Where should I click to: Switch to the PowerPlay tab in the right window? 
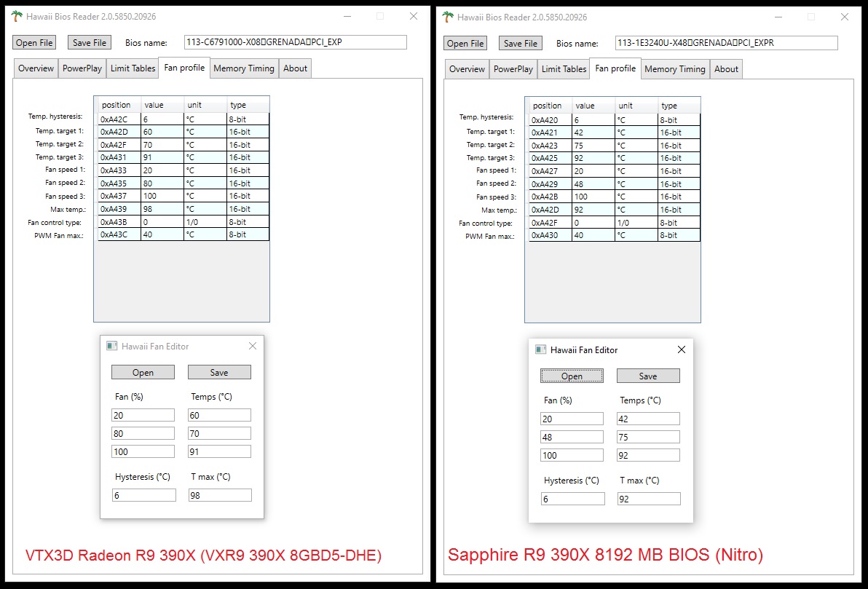click(513, 68)
